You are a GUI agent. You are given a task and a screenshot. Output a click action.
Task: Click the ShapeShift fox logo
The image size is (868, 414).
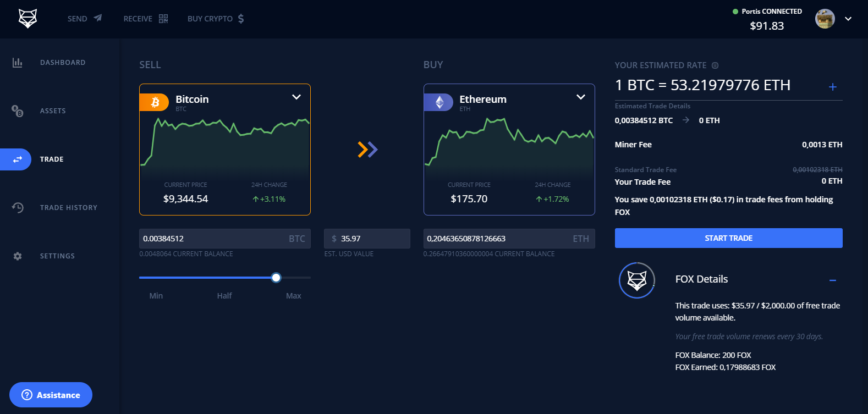pos(28,19)
